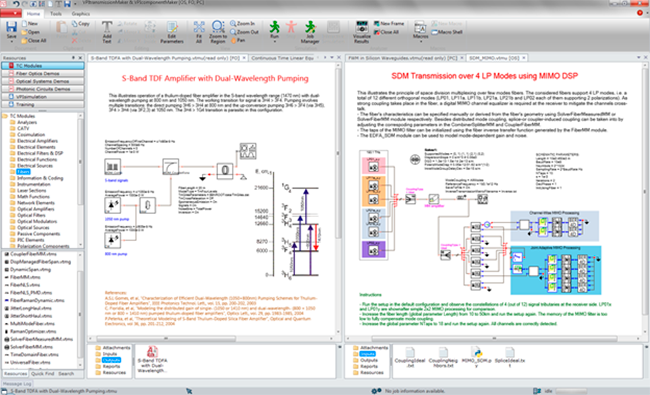Activate Zoom to Region tool

pyautogui.click(x=218, y=32)
